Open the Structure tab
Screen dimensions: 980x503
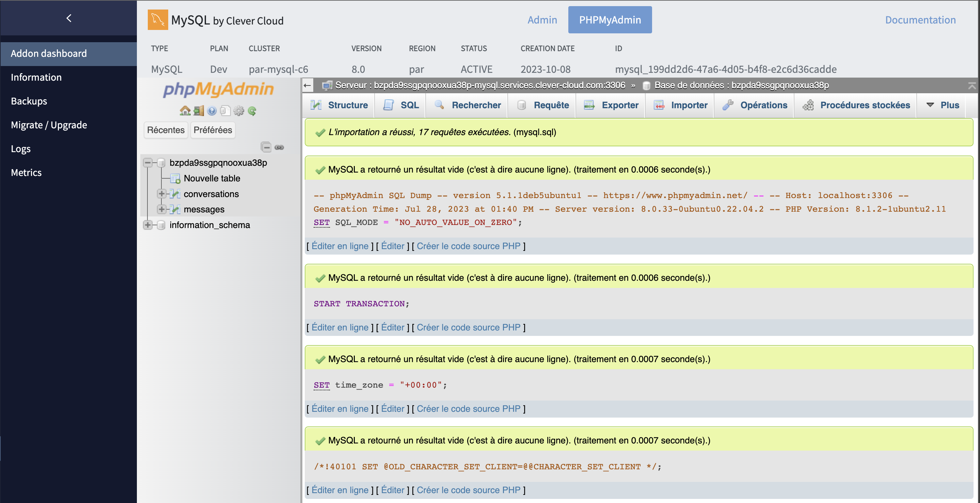339,105
